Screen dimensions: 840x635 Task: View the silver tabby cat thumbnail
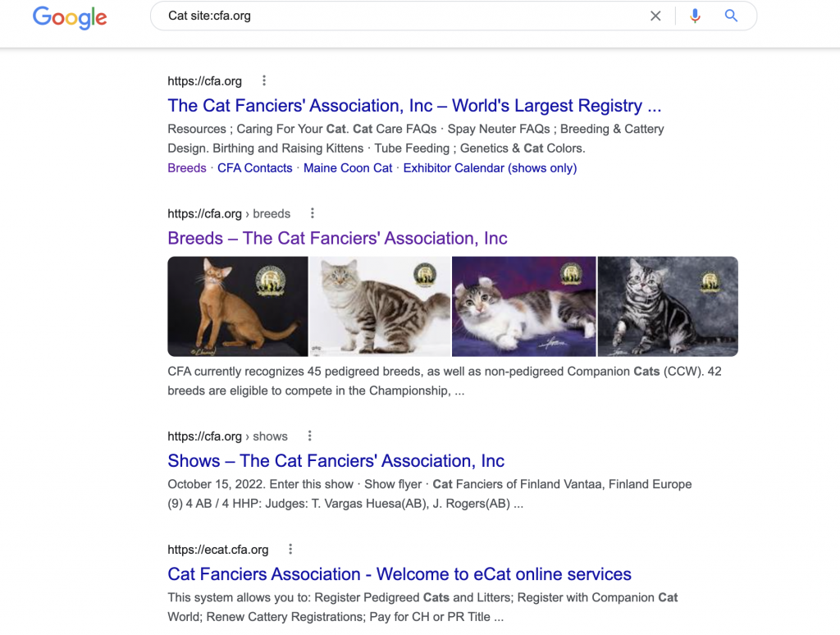[x=668, y=307]
